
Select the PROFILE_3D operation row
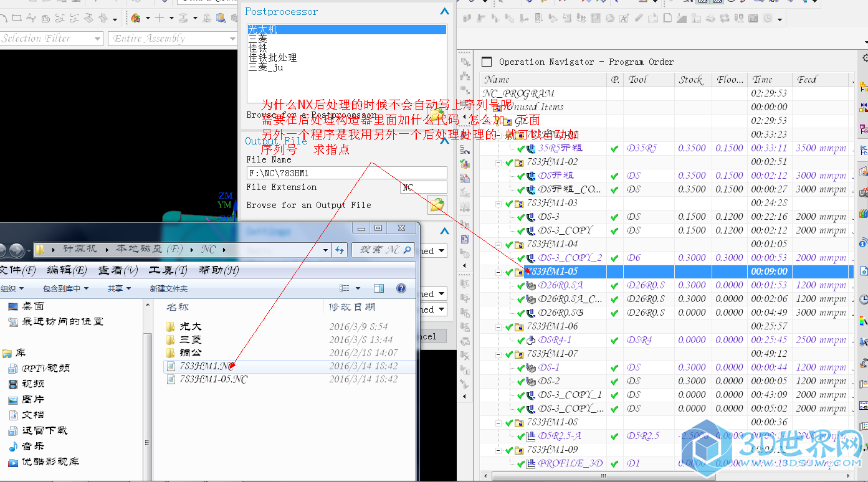(667, 463)
